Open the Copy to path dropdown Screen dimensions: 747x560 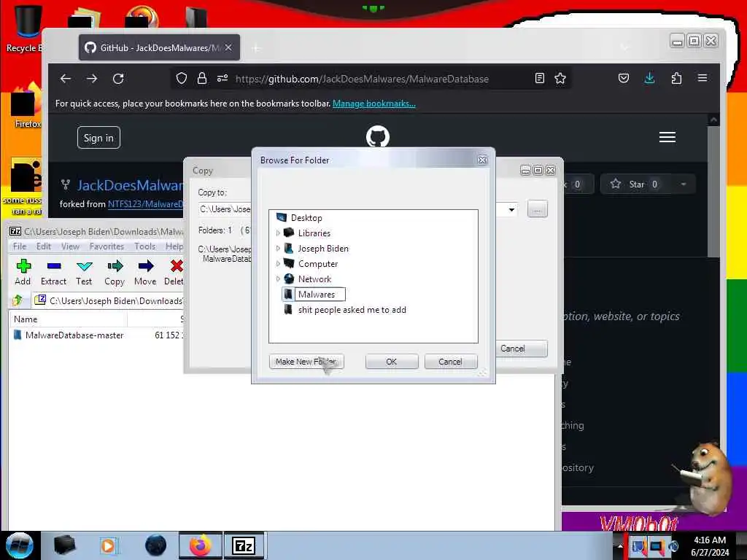tap(511, 209)
